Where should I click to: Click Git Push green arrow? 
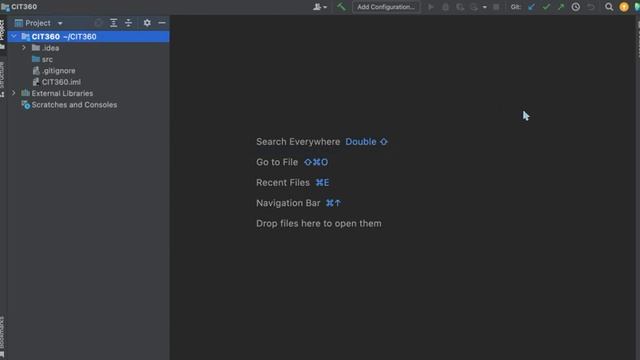coord(561,7)
